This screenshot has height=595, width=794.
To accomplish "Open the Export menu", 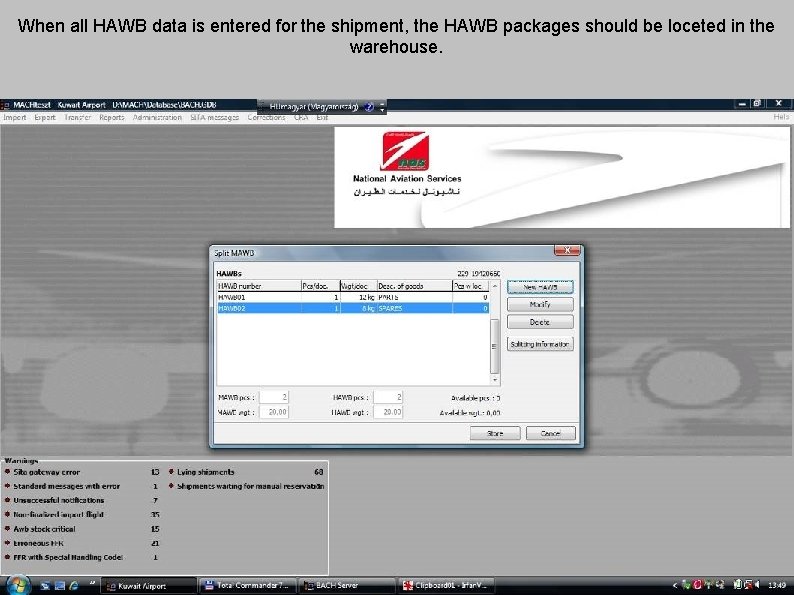I will [45, 117].
